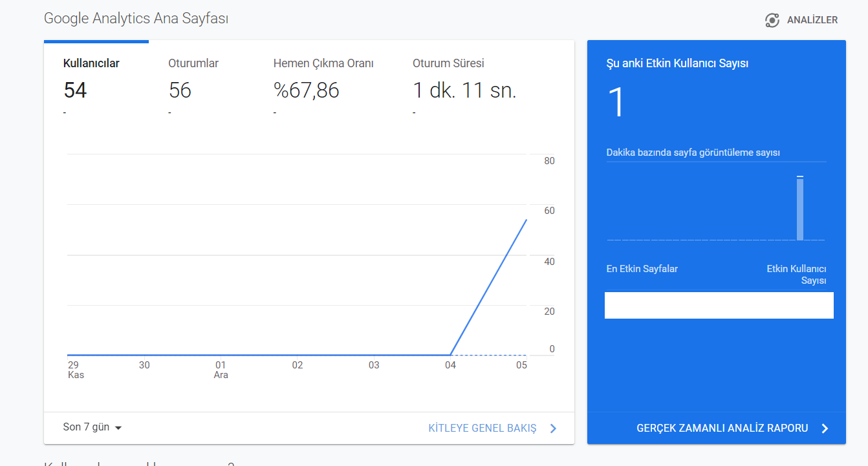This screenshot has width=868, height=466.
Task: Click the Etkin Kullanıcı Sayısı column header
Action: point(796,275)
